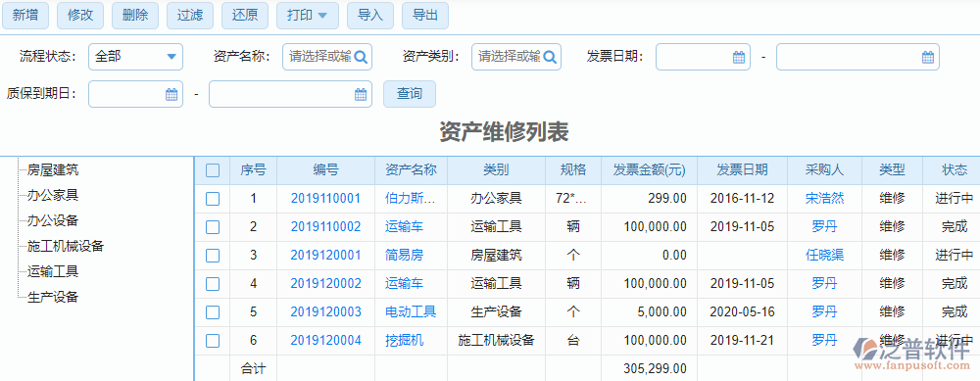Check the row for 2019110001
Viewport: 980px width, 381px height.
click(x=213, y=199)
